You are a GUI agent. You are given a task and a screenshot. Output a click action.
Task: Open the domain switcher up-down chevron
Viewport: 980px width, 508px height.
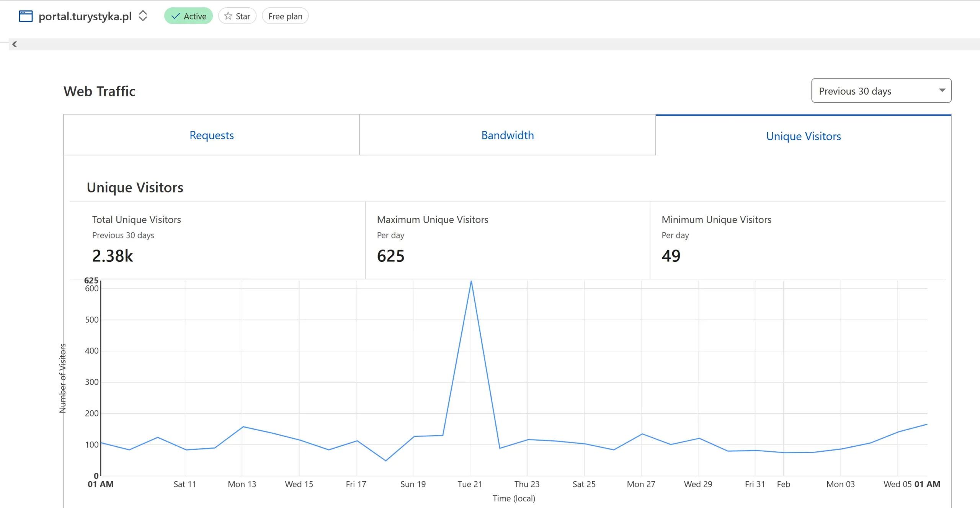point(143,16)
